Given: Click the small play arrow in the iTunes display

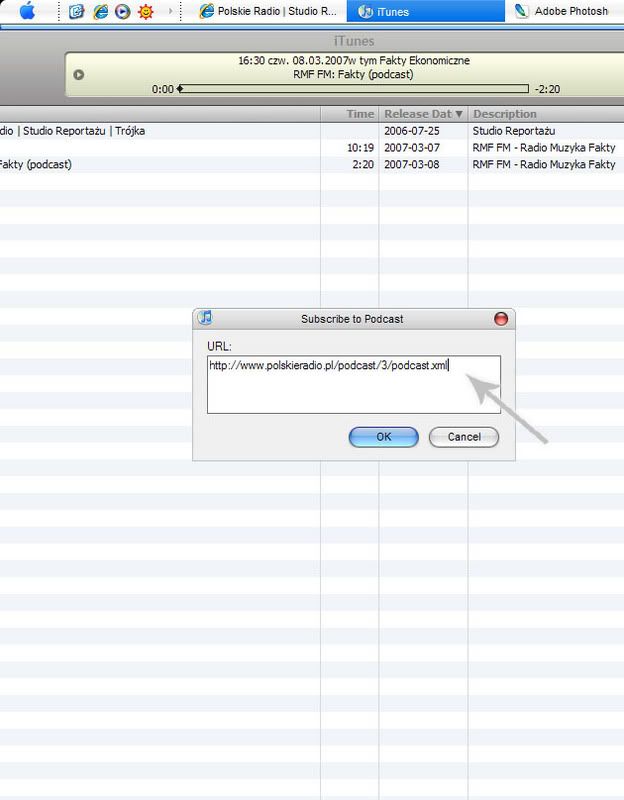Looking at the screenshot, I should click(x=79, y=74).
